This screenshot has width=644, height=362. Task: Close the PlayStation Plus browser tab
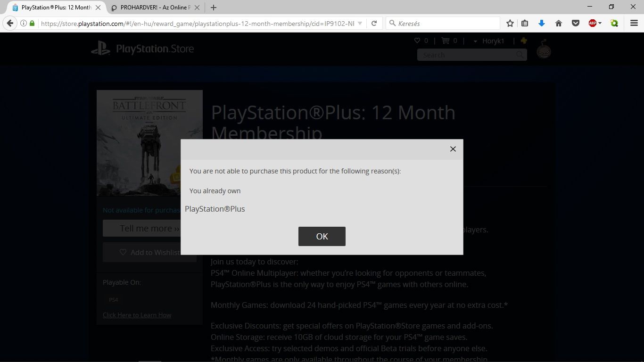point(99,8)
